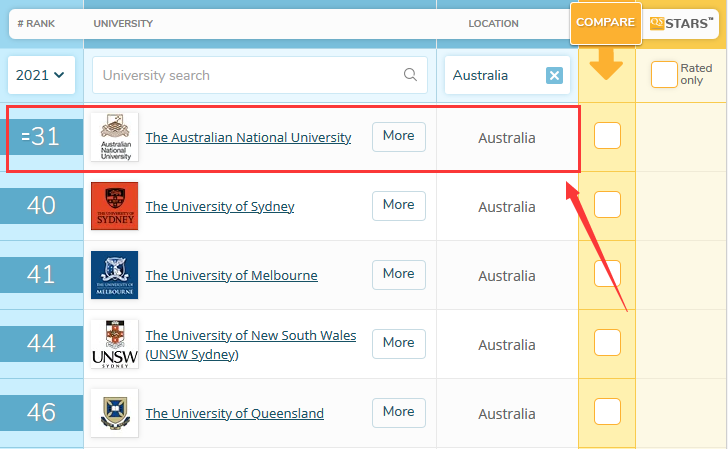
Task: Open the Australia location dropdown
Action: coord(495,75)
